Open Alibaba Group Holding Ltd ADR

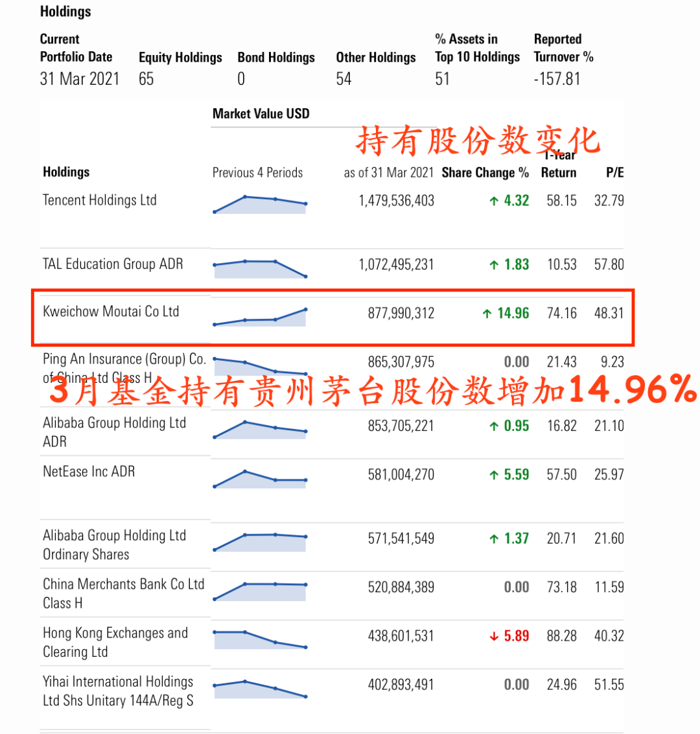point(114,431)
